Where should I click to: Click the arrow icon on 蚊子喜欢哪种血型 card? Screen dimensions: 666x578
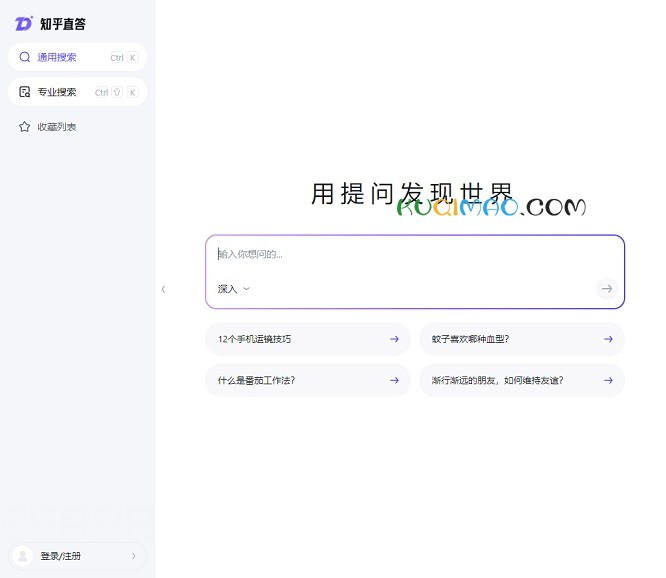608,339
